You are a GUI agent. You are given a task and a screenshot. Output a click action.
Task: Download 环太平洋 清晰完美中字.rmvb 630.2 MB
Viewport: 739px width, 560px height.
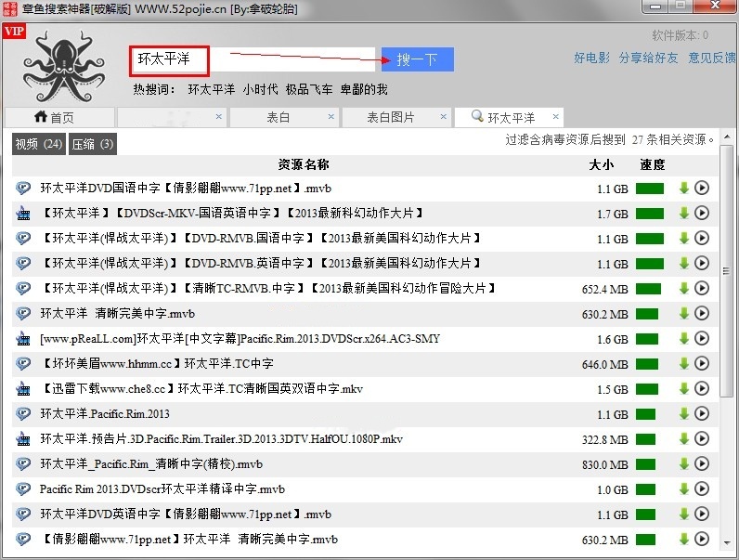[x=684, y=313]
